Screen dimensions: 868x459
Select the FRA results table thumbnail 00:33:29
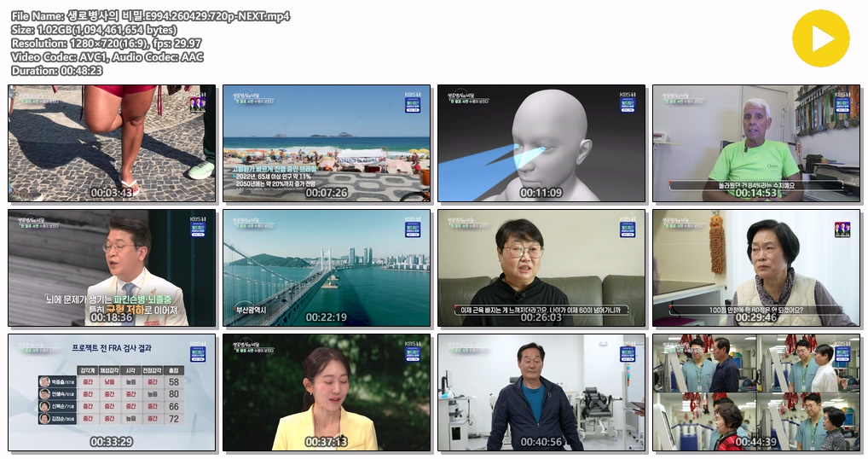pyautogui.click(x=112, y=392)
